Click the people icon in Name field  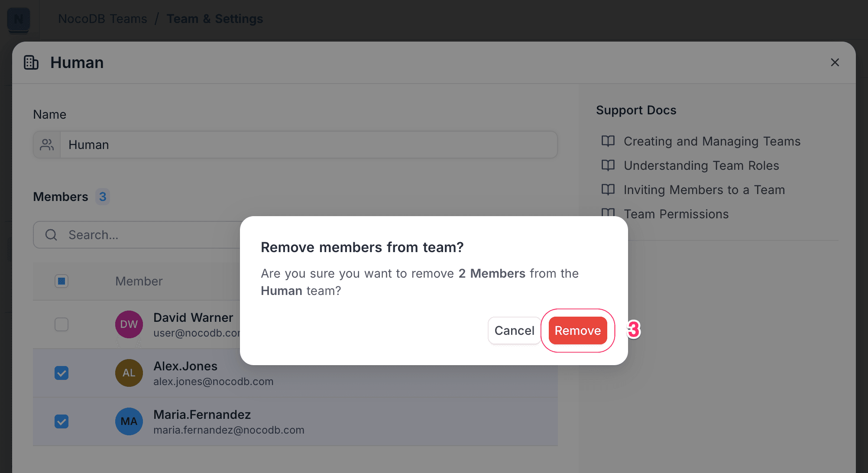[x=47, y=145]
